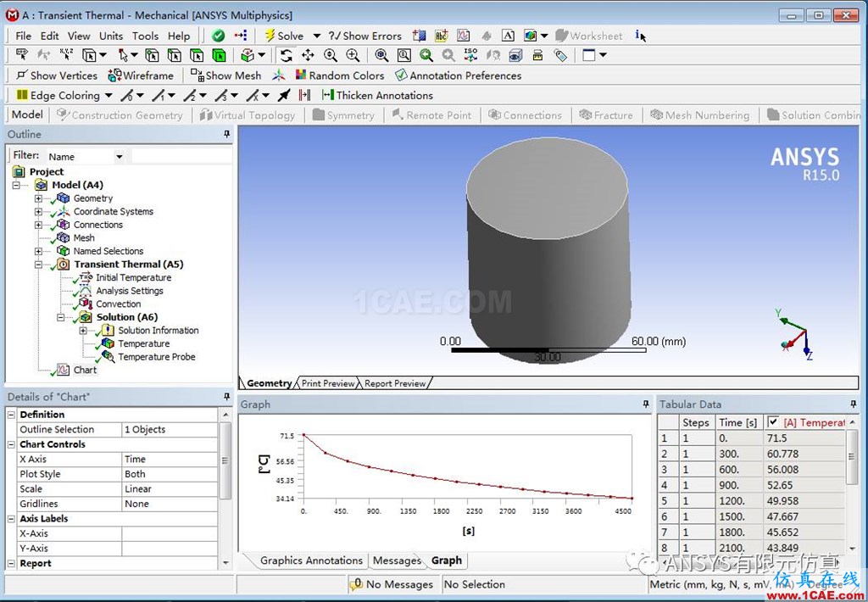868x602 pixels.
Task: Expand Named Selections node
Action: [38, 252]
